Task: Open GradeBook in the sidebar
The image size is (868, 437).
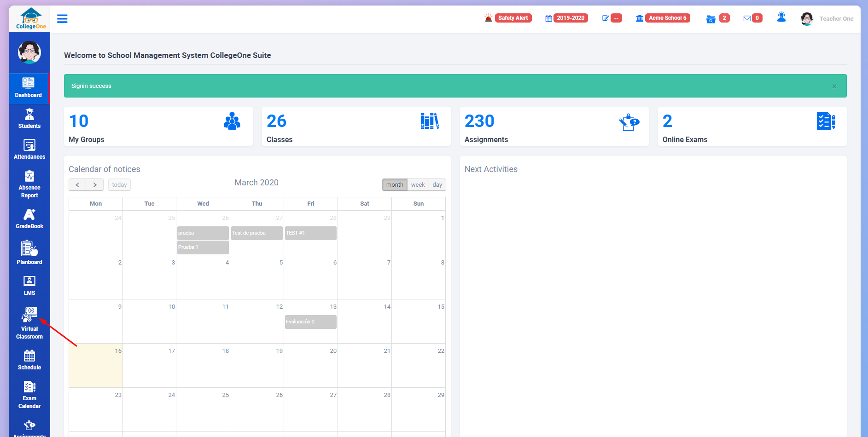Action: click(29, 219)
